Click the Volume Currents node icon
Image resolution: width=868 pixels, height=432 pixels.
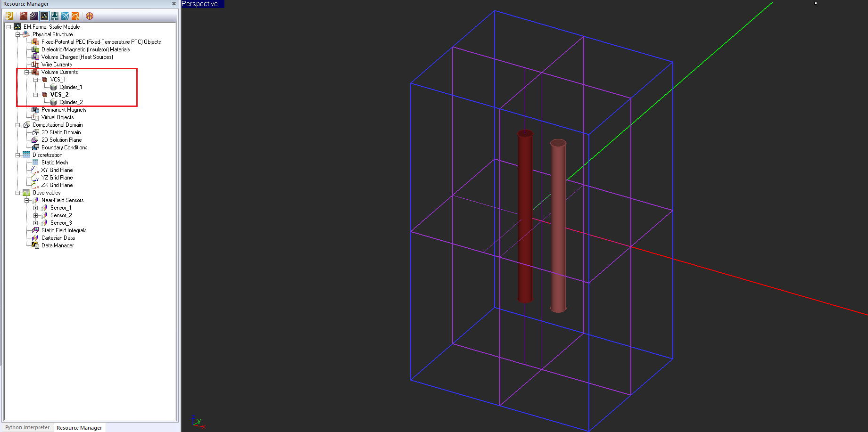(x=35, y=72)
